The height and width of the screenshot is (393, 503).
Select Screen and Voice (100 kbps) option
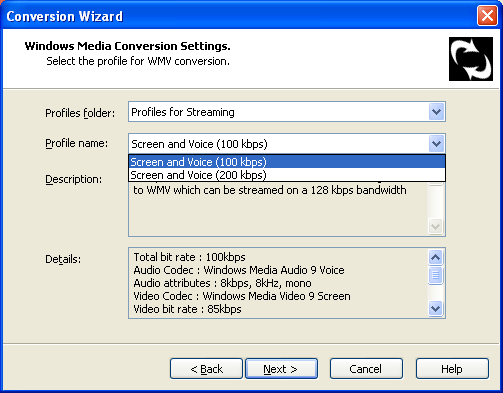pos(287,162)
